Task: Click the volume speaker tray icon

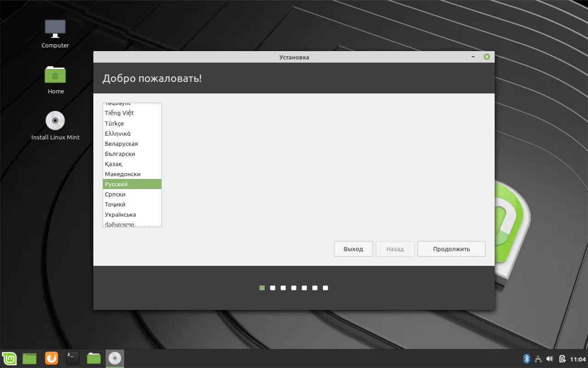Action: [550, 359]
